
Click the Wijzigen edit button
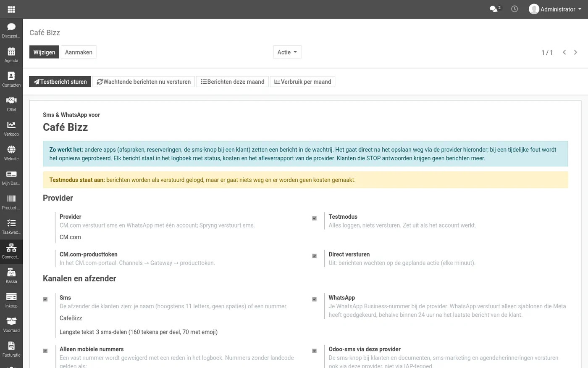(44, 52)
